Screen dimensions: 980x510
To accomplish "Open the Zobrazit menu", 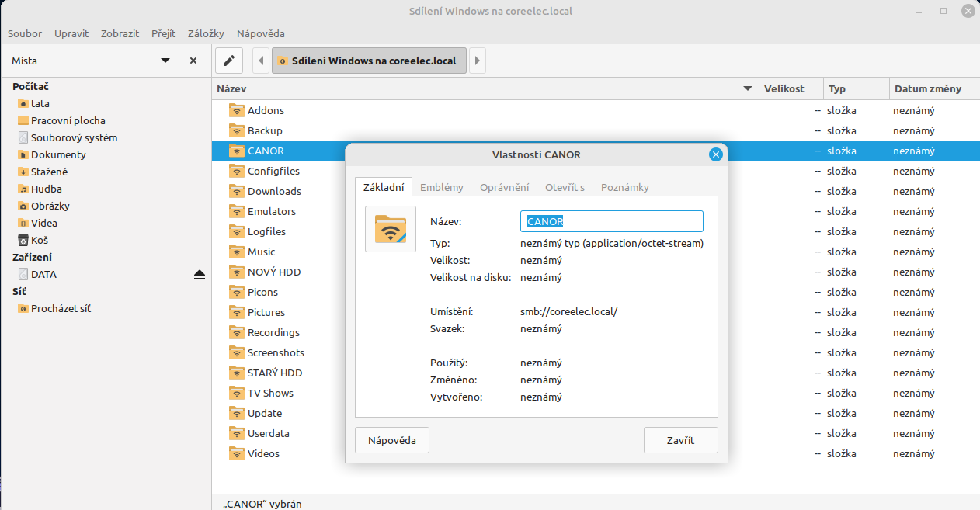I will click(x=119, y=33).
